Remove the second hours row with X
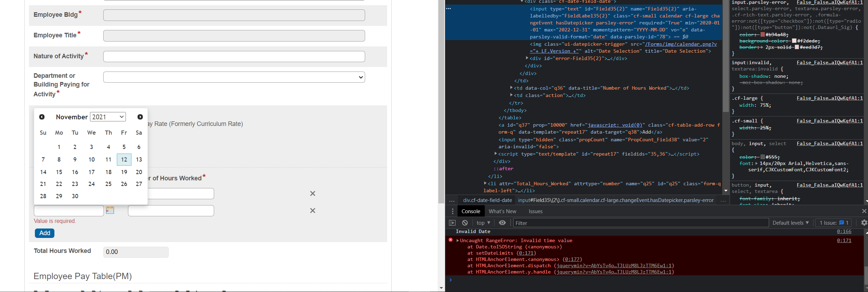This screenshot has height=292, width=868. [313, 211]
